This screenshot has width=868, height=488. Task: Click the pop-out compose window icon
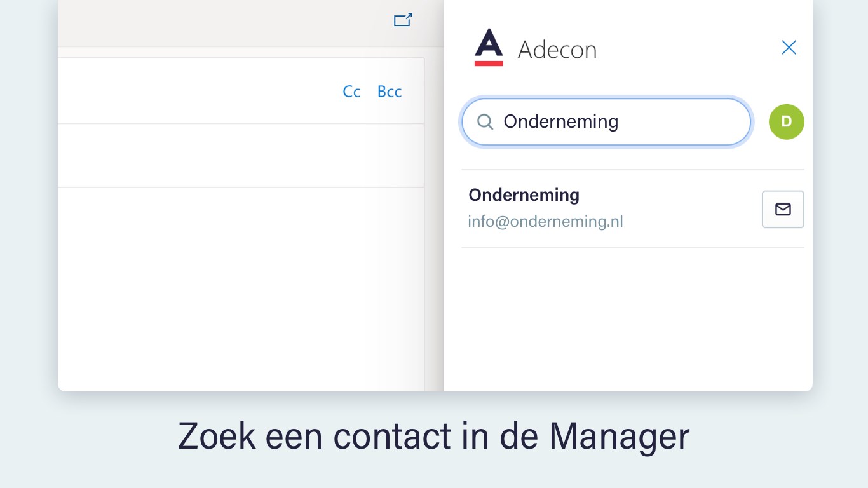tap(403, 20)
